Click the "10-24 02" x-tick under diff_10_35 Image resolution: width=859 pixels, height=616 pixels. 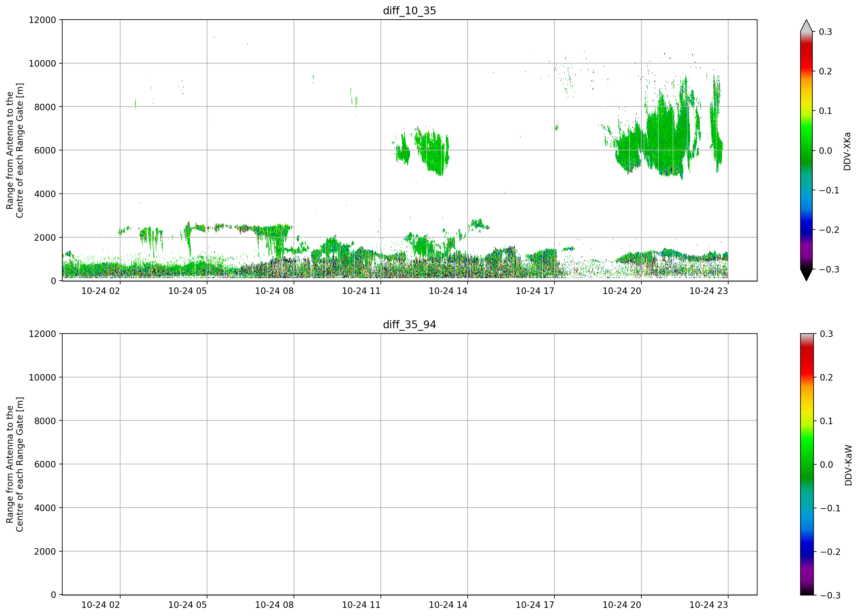coord(101,291)
